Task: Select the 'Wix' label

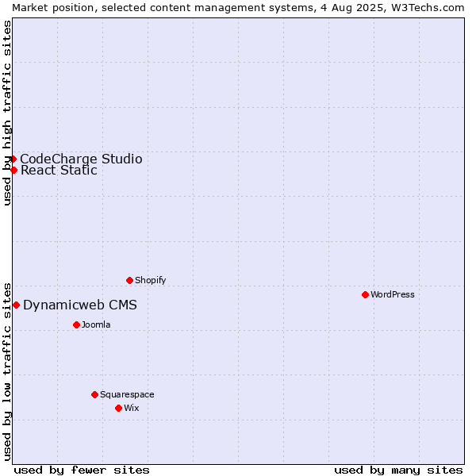Action: pyautogui.click(x=132, y=408)
